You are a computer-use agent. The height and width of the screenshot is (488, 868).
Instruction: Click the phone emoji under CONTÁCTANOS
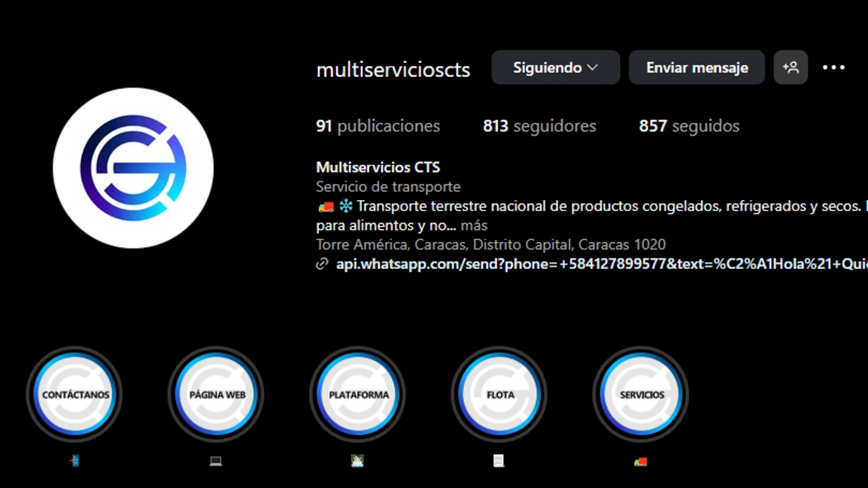(x=75, y=461)
